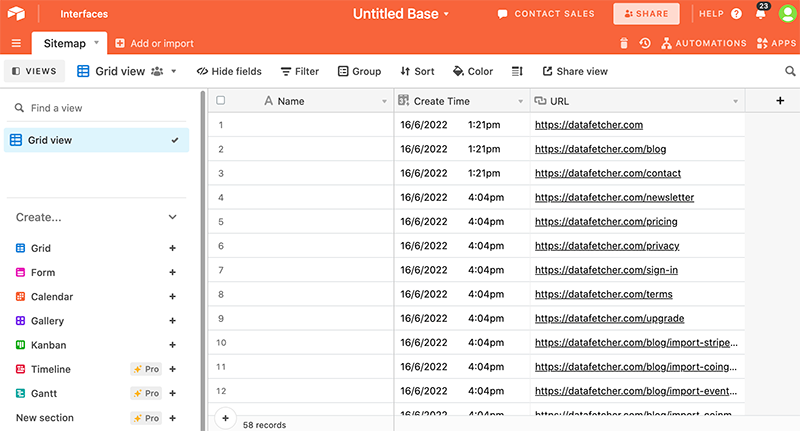Click the Timeline view type icon
The image size is (800, 431).
tap(20, 369)
